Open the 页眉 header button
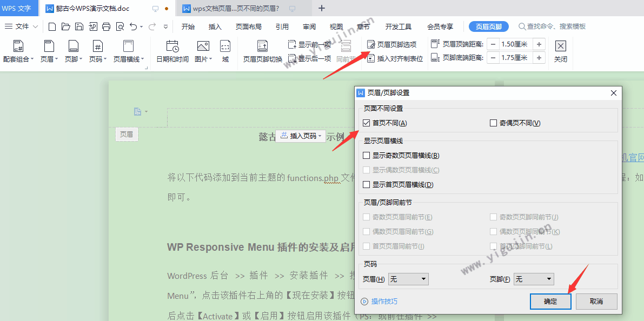Image resolution: width=644 pixels, height=321 pixels. click(49, 51)
